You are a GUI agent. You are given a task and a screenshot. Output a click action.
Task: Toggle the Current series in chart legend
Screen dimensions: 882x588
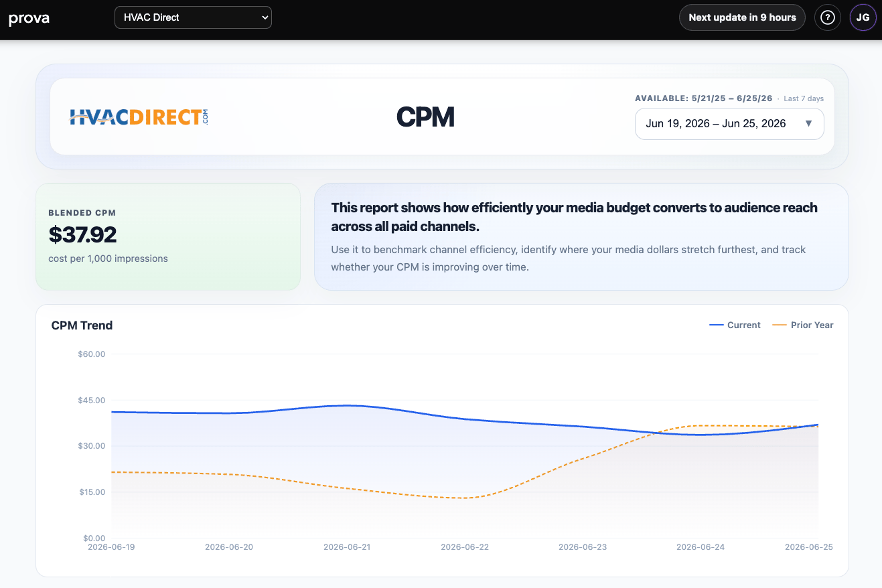coord(735,325)
